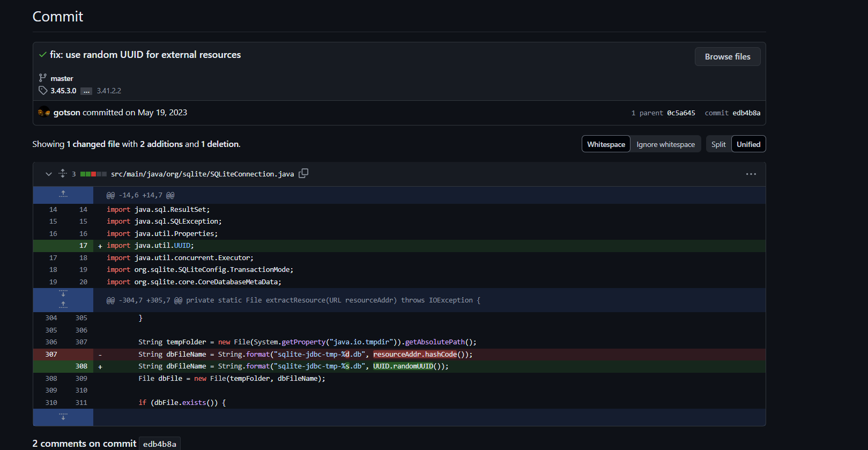Open the master branch link
This screenshot has height=450, width=868.
62,78
